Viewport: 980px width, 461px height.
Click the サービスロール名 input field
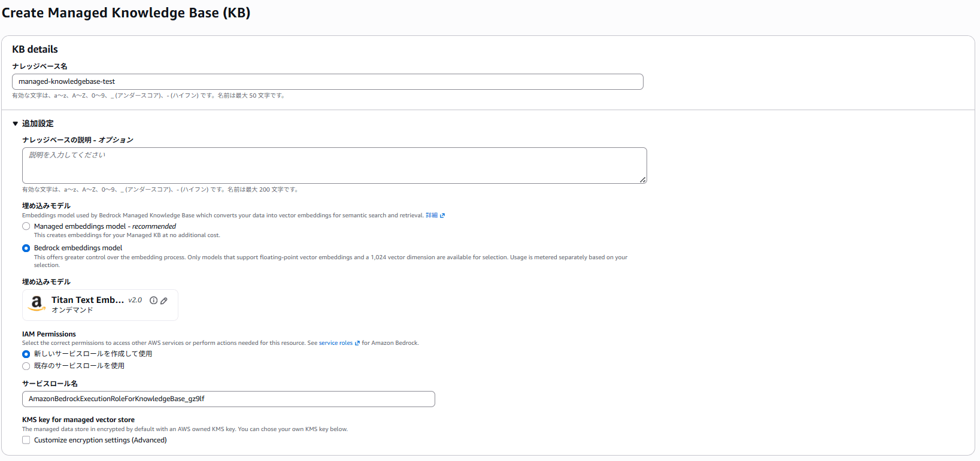click(x=229, y=399)
